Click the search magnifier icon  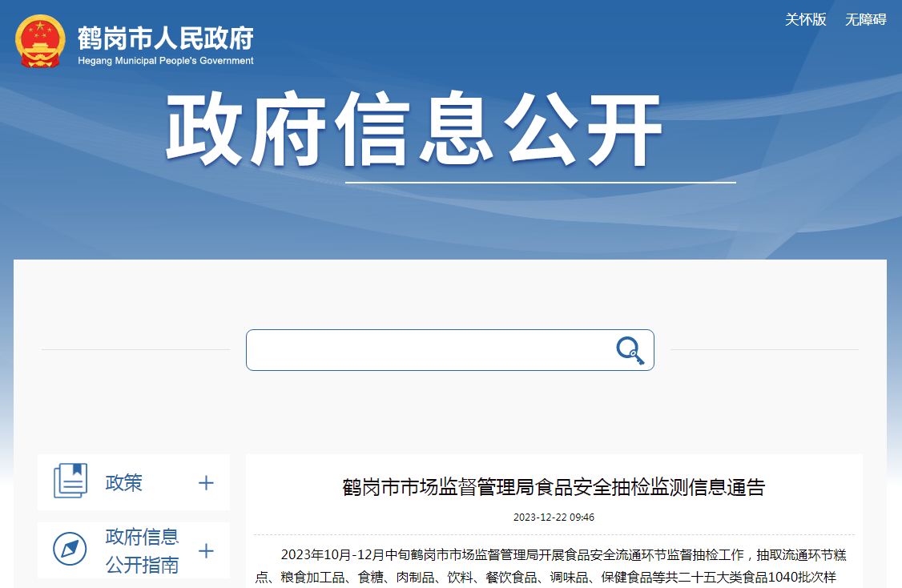(630, 350)
